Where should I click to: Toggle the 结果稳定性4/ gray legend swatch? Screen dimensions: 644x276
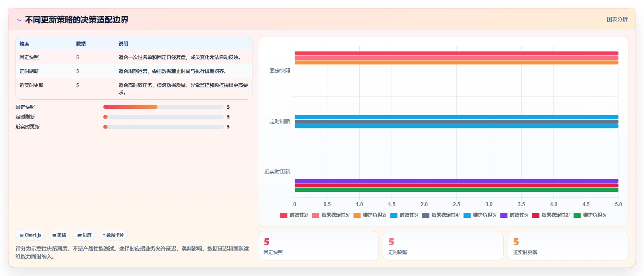pyautogui.click(x=425, y=215)
